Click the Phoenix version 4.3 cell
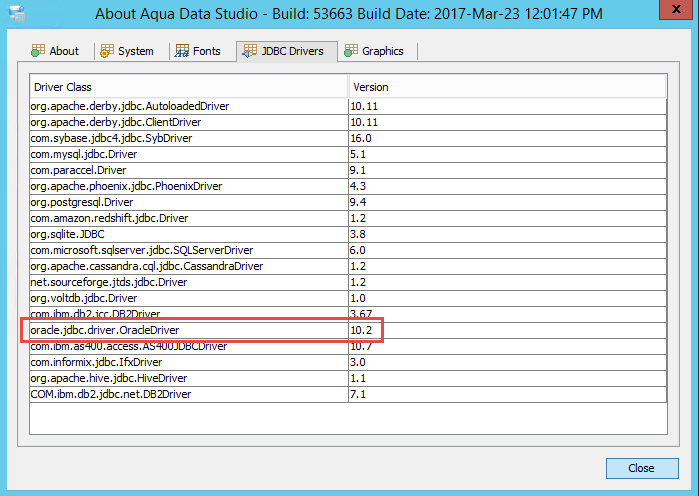699x496 pixels. tap(507, 186)
